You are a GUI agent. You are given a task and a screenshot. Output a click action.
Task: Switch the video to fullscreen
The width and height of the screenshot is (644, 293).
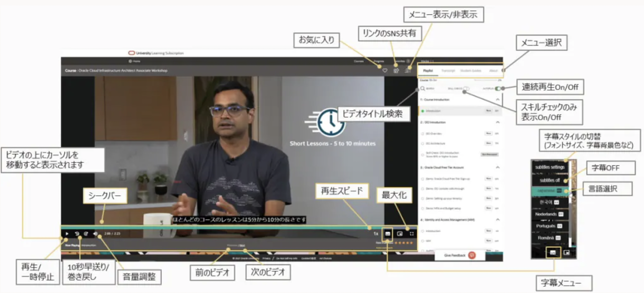(x=412, y=234)
